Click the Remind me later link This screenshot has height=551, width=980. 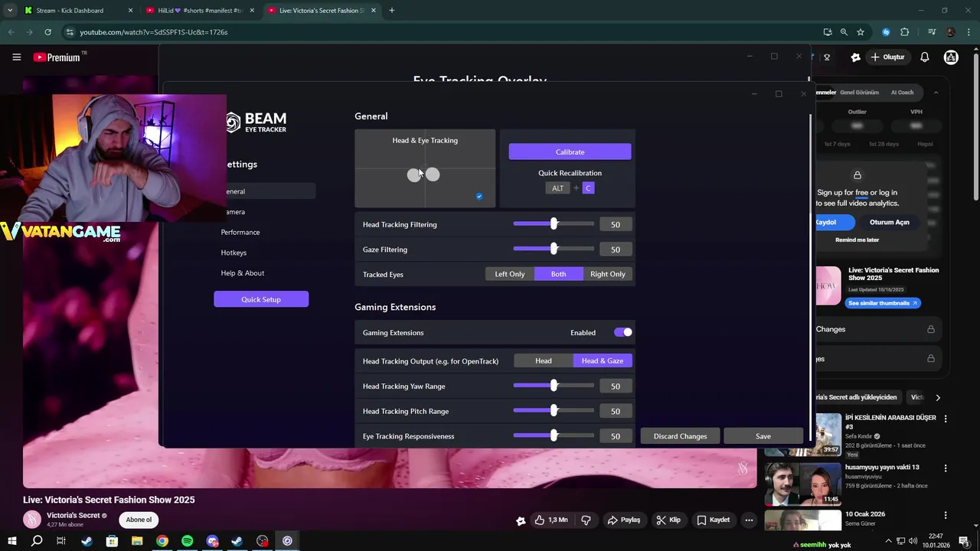pyautogui.click(x=857, y=240)
